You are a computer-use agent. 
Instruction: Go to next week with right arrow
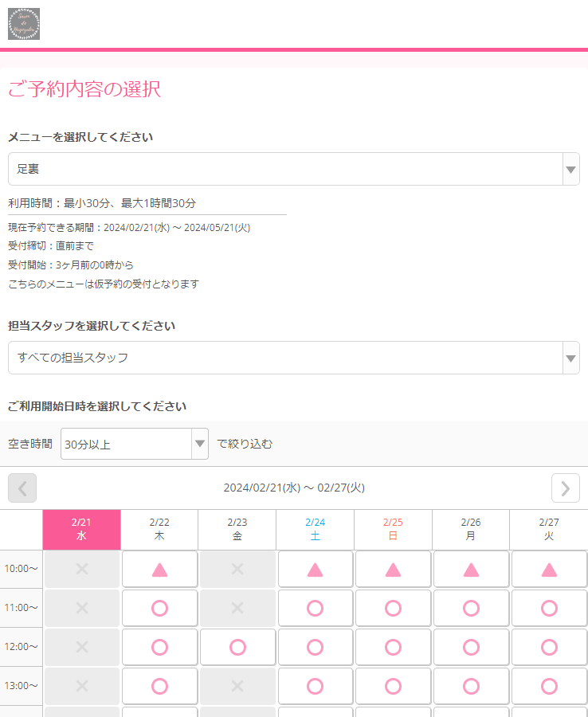(x=565, y=488)
